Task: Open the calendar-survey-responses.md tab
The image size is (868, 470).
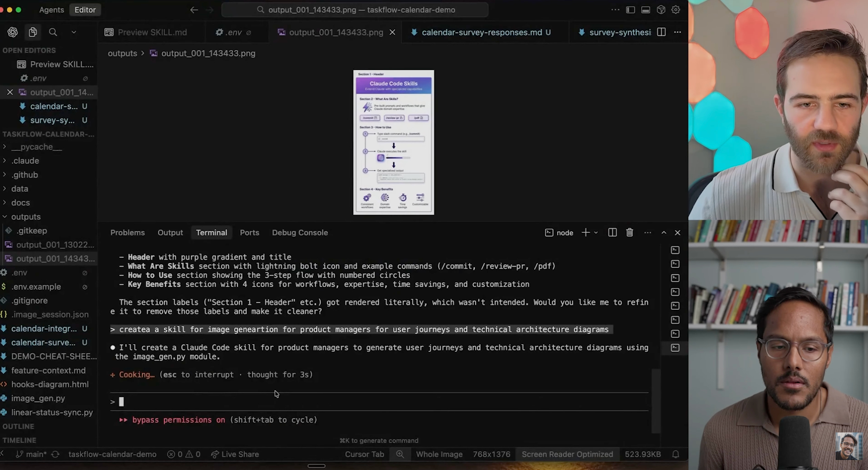Action: pyautogui.click(x=481, y=32)
